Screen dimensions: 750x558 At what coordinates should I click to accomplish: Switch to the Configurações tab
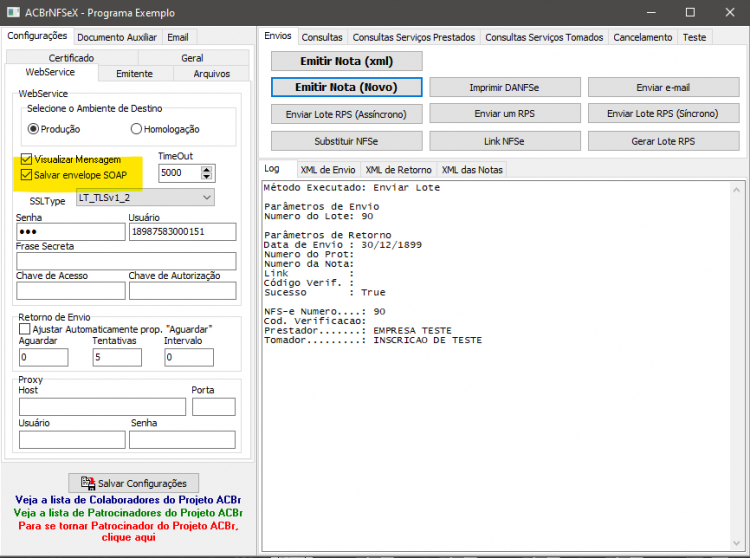point(37,36)
